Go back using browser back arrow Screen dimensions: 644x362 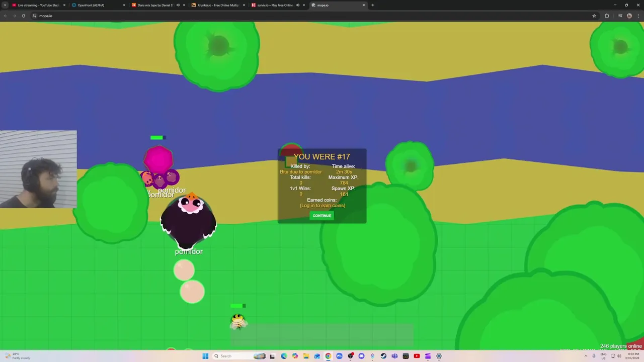(x=6, y=16)
